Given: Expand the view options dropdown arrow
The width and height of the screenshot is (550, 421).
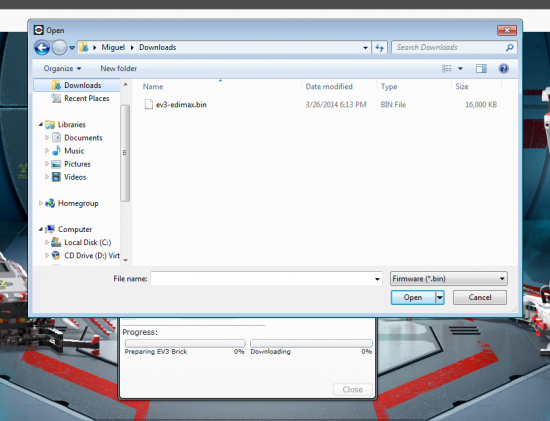Looking at the screenshot, I should point(460,68).
